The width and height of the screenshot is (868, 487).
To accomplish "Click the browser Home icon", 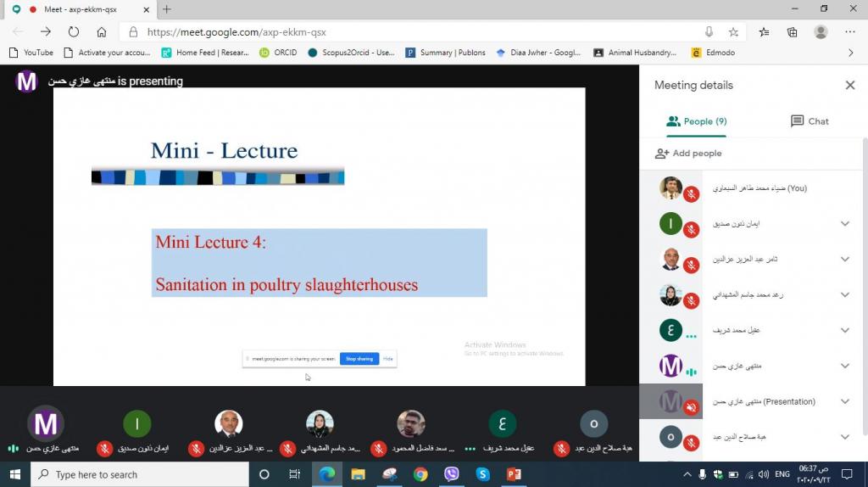I will (x=102, y=32).
